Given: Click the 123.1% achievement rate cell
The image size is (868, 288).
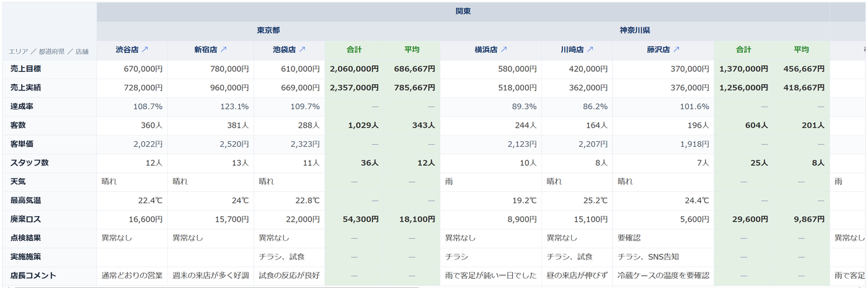Looking at the screenshot, I should [210, 107].
